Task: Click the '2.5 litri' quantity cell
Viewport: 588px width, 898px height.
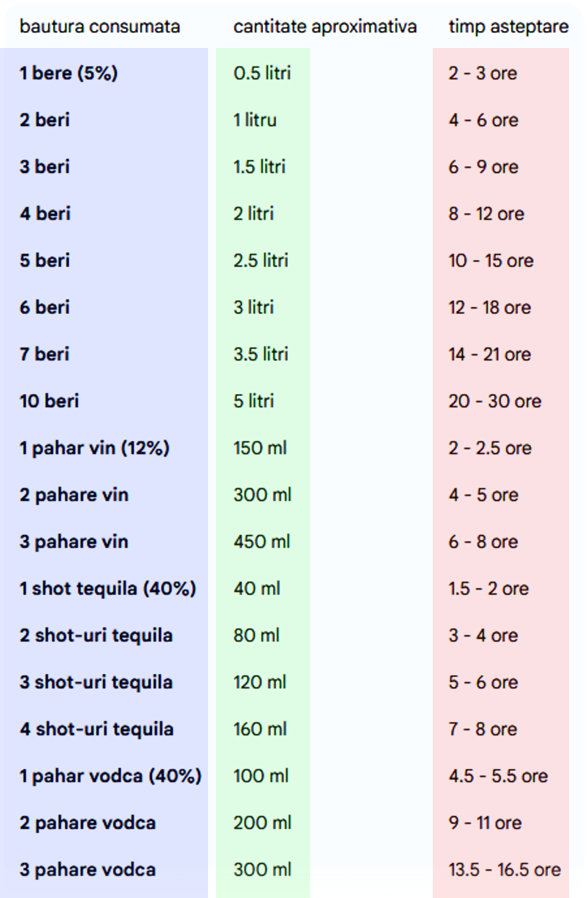Action: tap(261, 261)
